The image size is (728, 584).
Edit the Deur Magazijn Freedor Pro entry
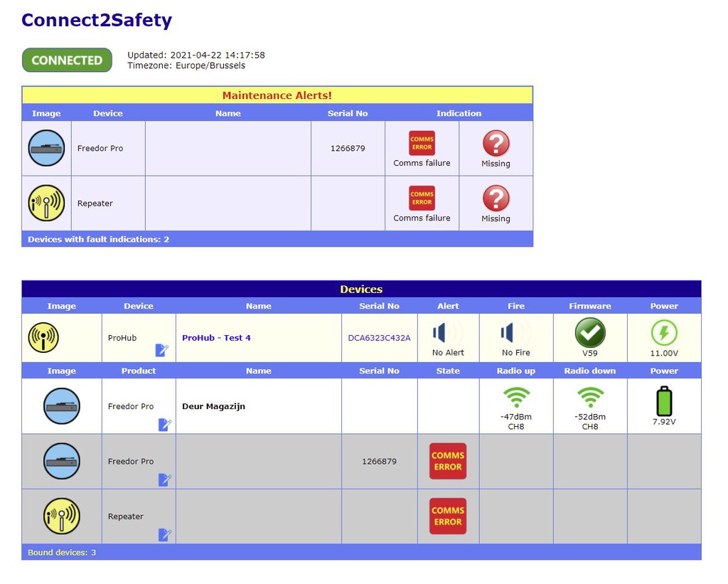(164, 425)
